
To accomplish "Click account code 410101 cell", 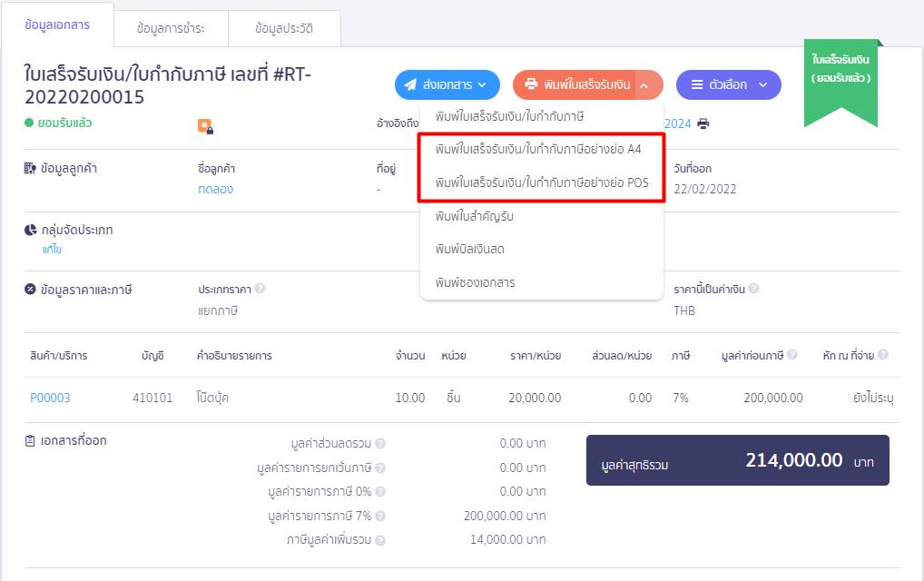I will click(152, 398).
